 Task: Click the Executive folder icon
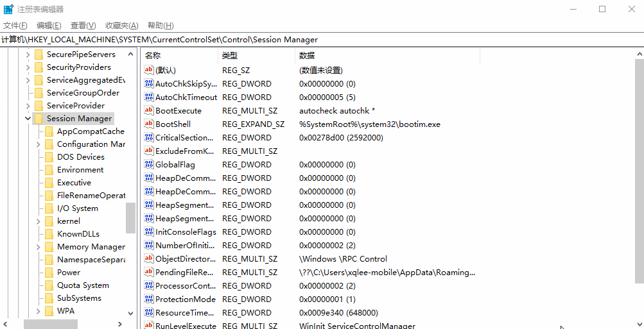[x=49, y=183]
